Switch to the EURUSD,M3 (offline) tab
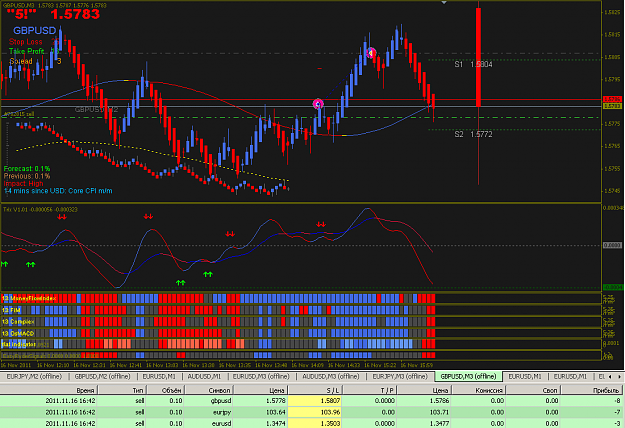The height and width of the screenshot is (428, 625). click(x=261, y=376)
